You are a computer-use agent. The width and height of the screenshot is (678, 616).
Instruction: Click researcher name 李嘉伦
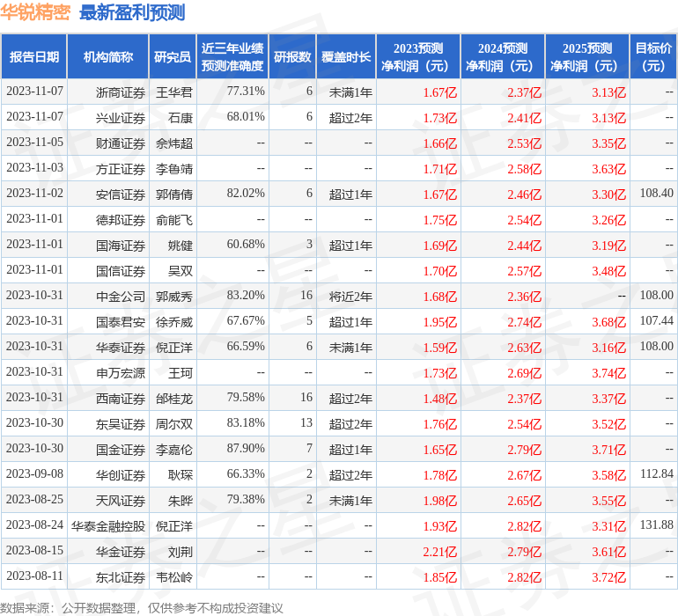pos(174,449)
